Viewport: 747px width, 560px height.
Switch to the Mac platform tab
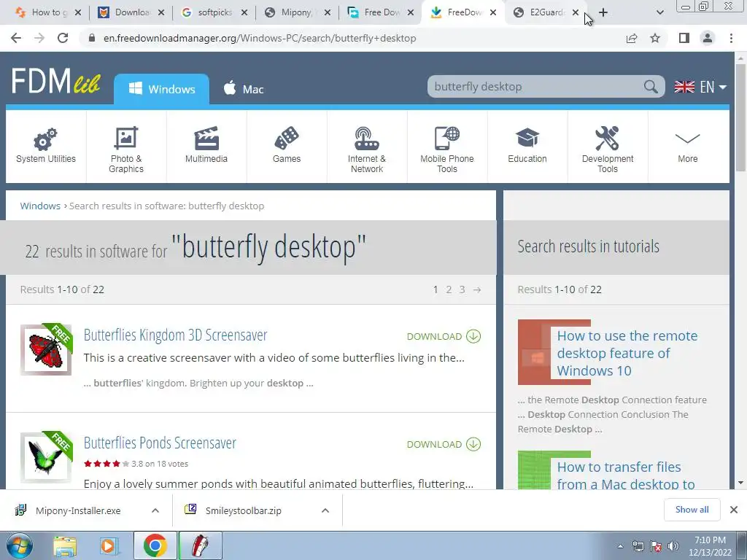pos(244,89)
